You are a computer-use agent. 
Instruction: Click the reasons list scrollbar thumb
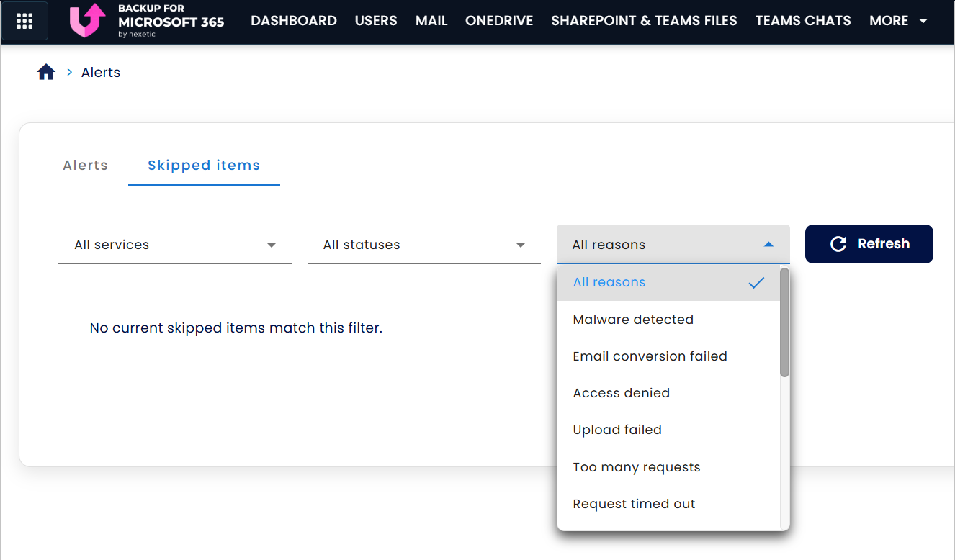tap(785, 322)
